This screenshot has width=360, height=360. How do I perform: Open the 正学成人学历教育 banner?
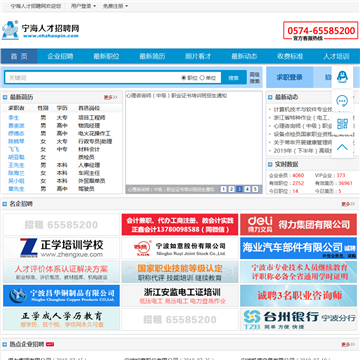coord(61,319)
